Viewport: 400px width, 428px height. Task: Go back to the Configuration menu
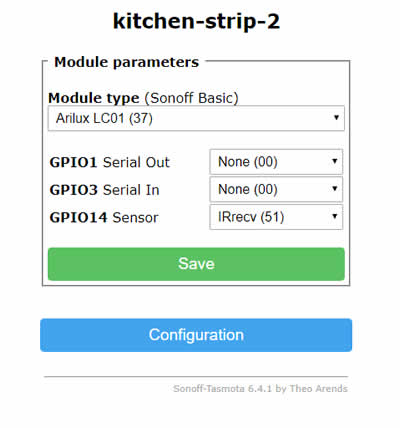(196, 335)
